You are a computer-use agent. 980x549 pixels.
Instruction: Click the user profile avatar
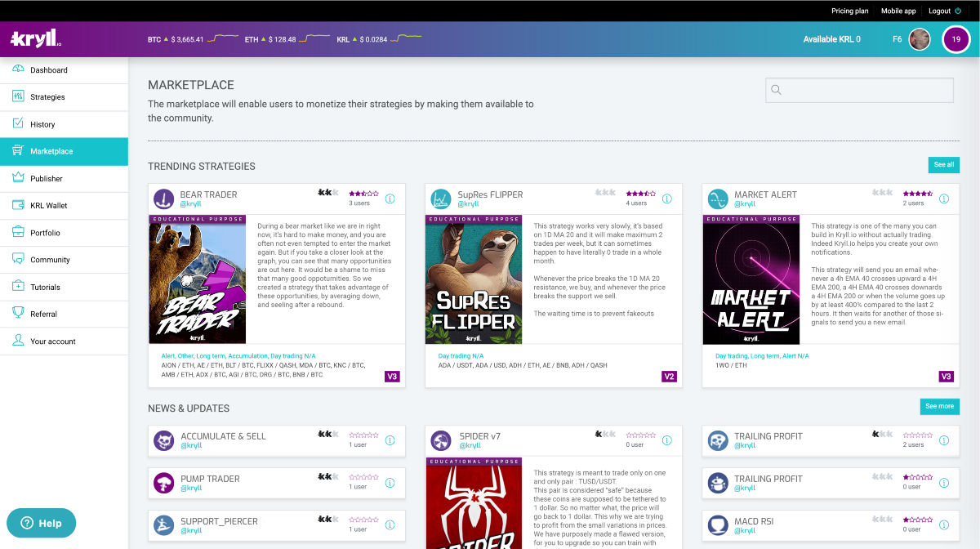[920, 39]
